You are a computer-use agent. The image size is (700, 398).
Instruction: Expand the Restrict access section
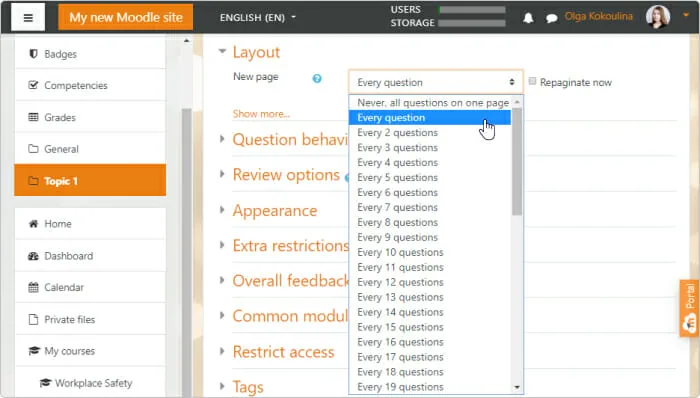coord(222,351)
